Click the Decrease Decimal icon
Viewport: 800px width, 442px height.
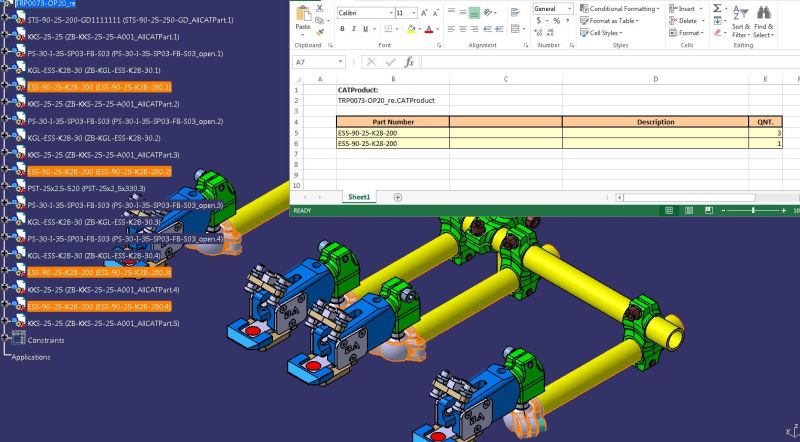click(x=550, y=33)
